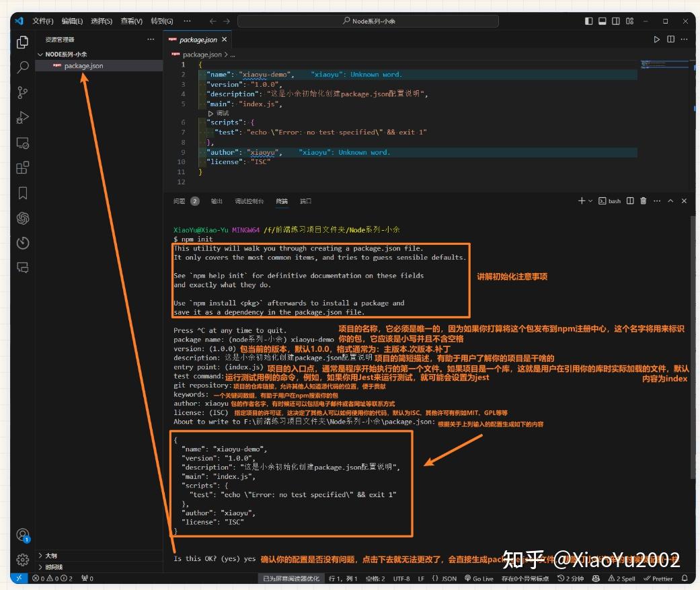The image size is (700, 590).
Task: Open terminal launch profile dropdown
Action: (x=590, y=201)
